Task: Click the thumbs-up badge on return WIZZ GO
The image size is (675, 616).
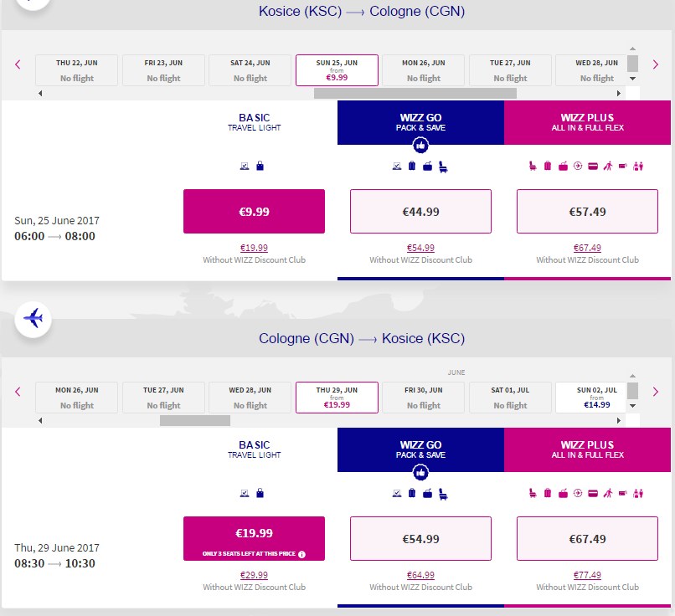Action: click(x=420, y=473)
